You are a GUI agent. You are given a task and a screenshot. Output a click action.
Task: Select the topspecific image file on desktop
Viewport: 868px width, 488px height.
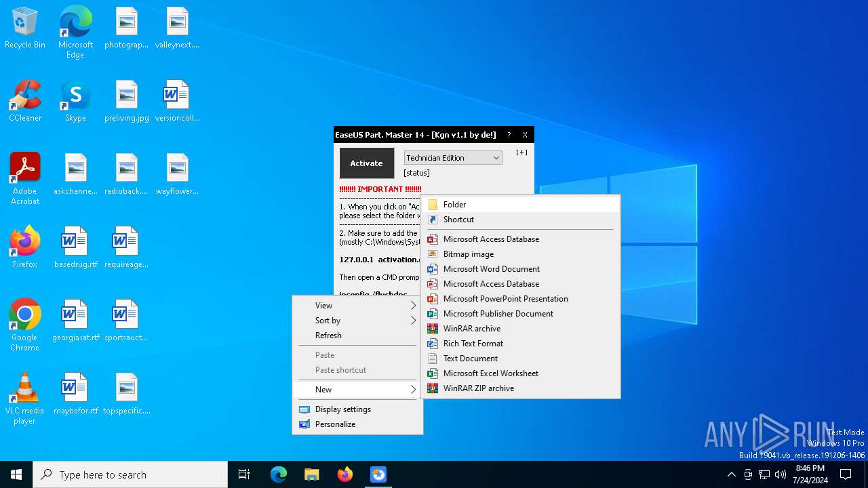[126, 394]
